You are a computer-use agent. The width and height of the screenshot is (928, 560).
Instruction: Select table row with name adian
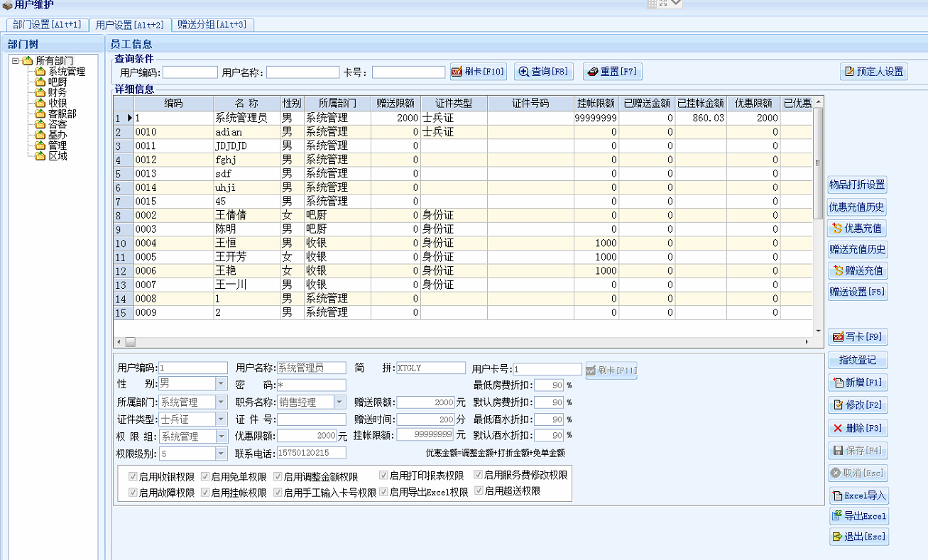pos(463,132)
